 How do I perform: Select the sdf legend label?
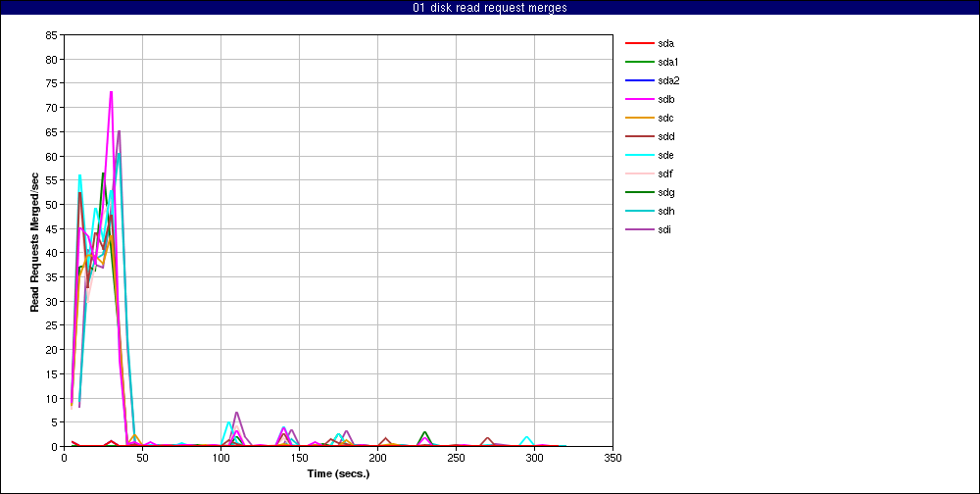pyautogui.click(x=665, y=173)
